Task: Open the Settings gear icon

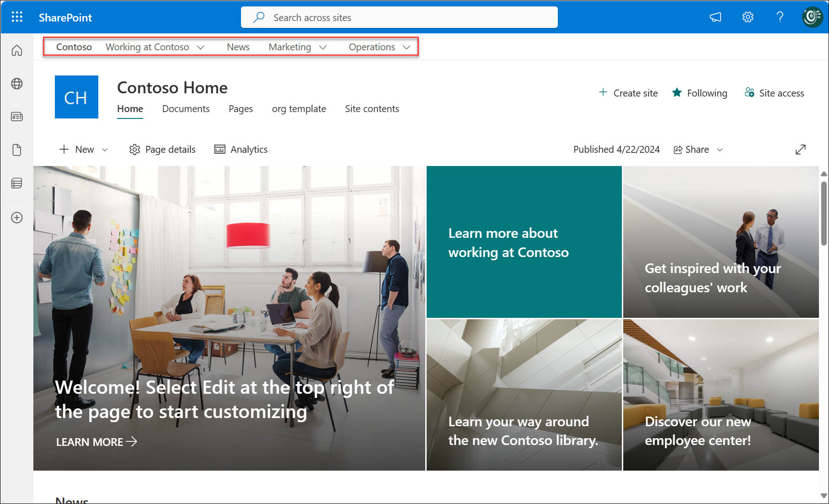Action: pos(748,17)
